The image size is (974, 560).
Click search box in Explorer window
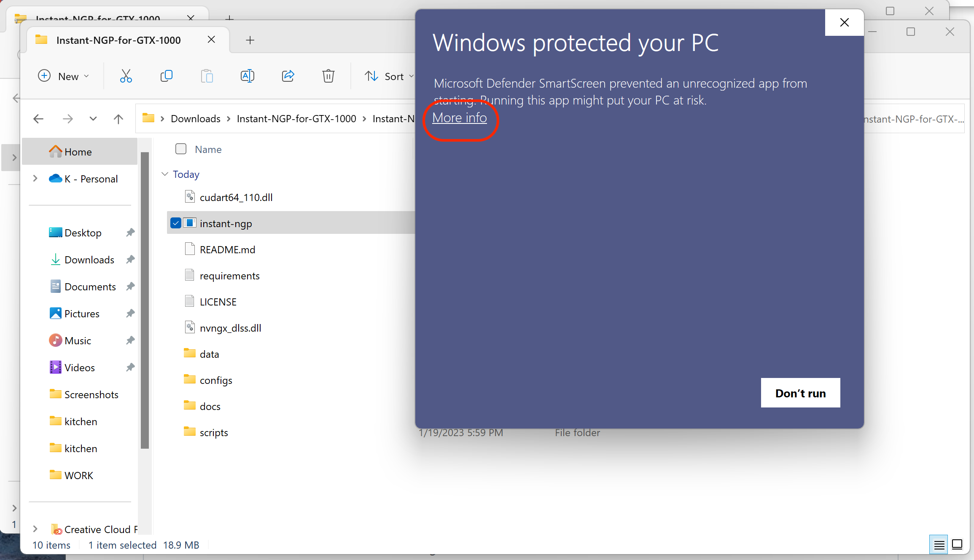tap(914, 119)
